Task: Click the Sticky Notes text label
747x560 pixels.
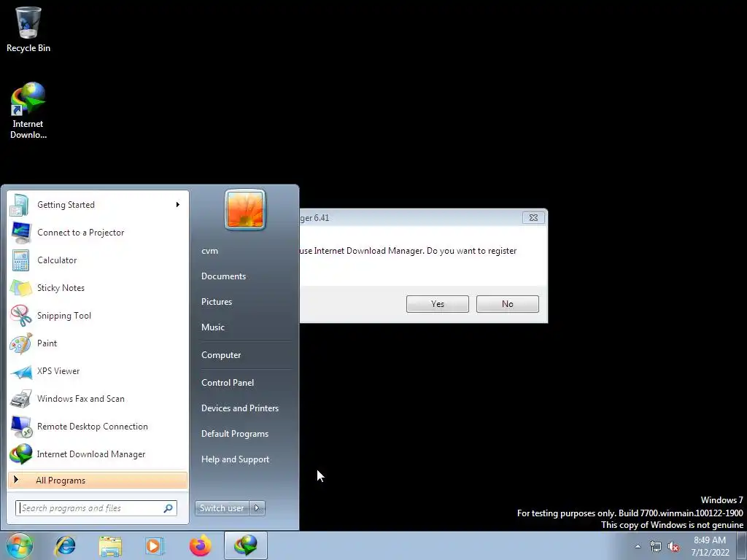Action: (x=61, y=288)
